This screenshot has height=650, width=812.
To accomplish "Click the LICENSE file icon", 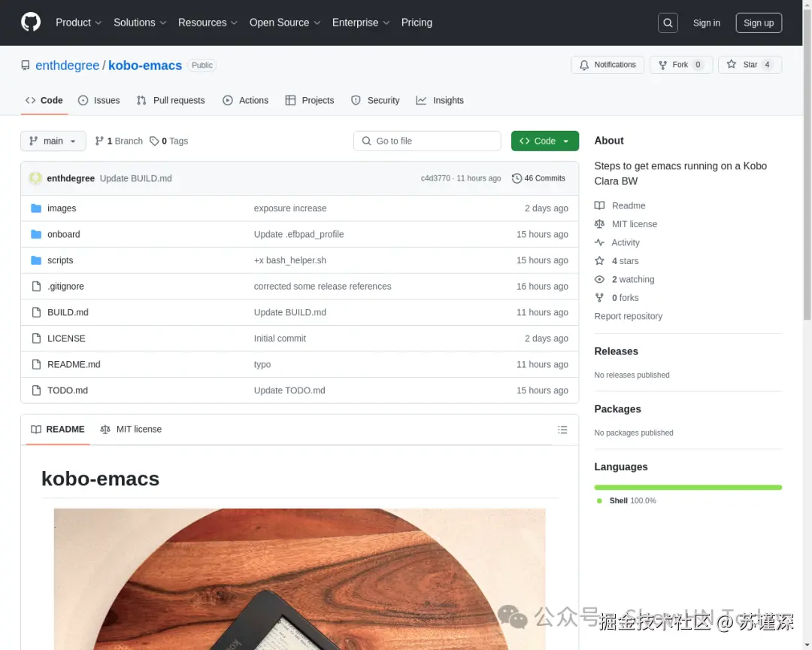I will 36,338.
